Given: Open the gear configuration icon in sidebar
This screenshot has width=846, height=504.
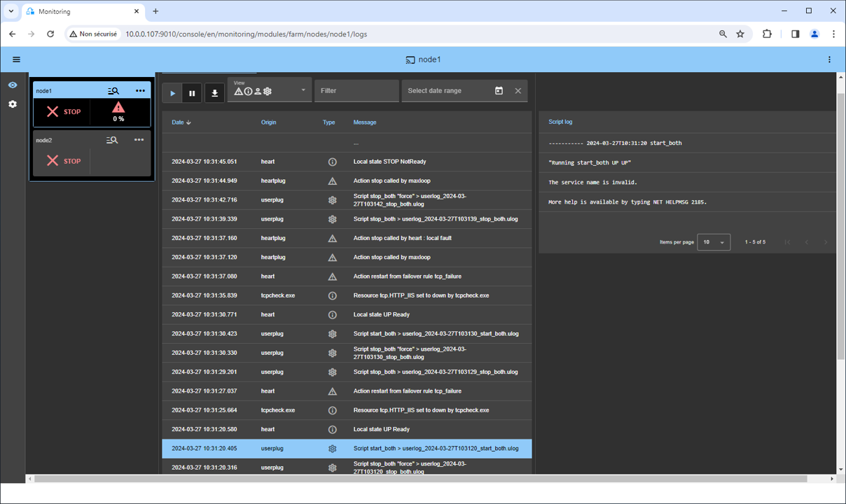Looking at the screenshot, I should pos(13,104).
